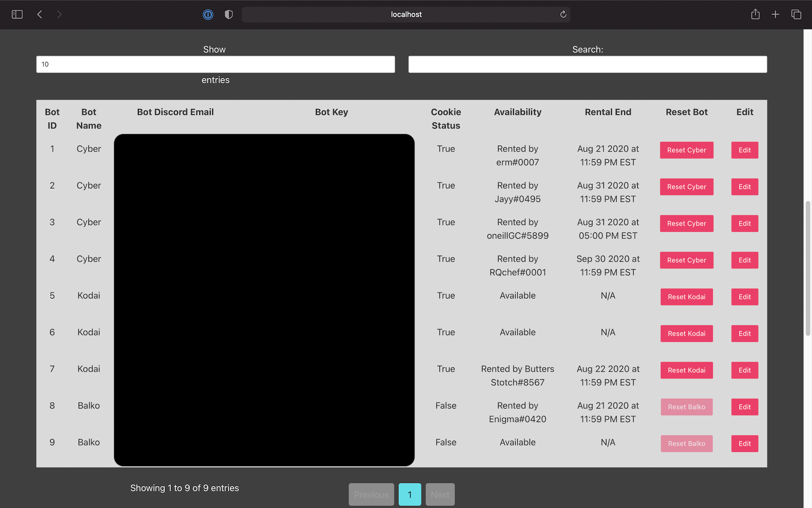
Task: Sort by the Bot ID column header
Action: (52, 119)
